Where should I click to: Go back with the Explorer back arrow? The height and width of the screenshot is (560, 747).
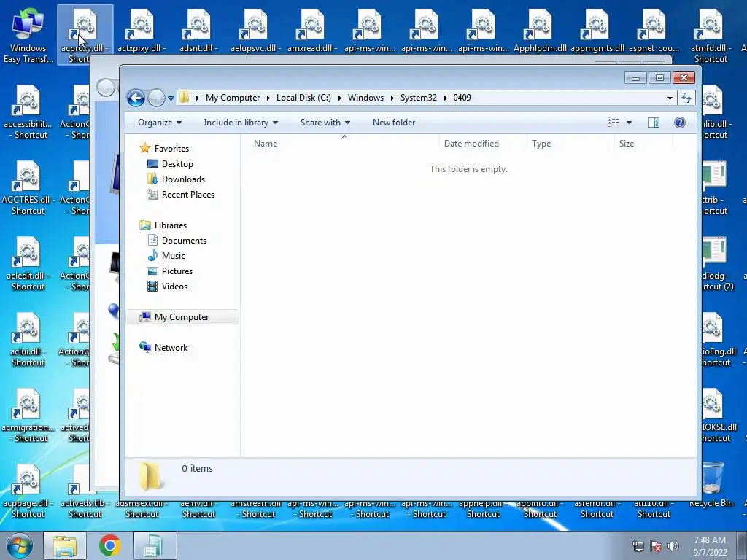[136, 98]
